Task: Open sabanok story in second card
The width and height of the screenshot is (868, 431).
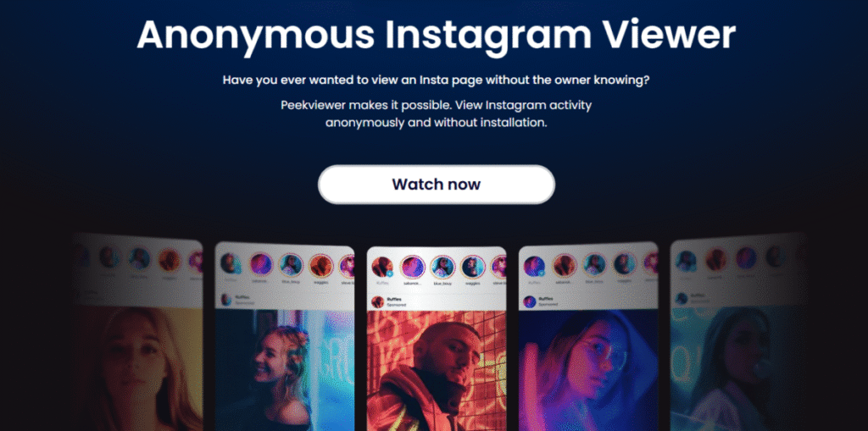Action: [261, 264]
